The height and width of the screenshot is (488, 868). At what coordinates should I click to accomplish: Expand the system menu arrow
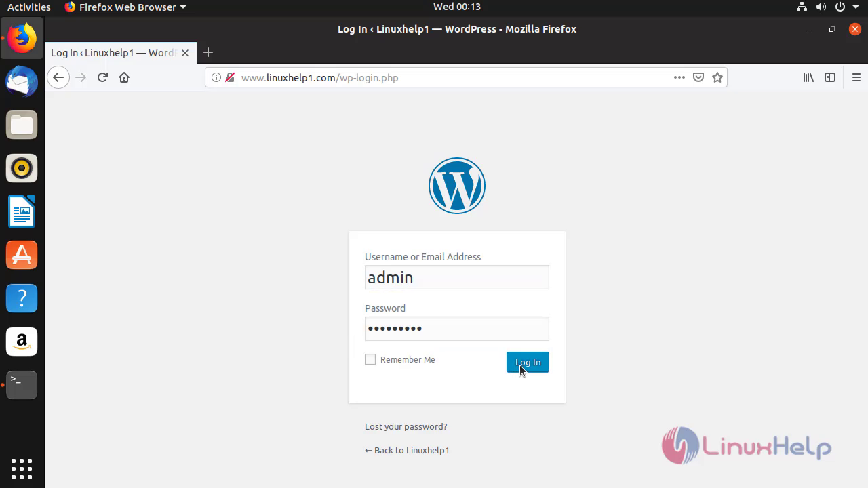tap(855, 7)
